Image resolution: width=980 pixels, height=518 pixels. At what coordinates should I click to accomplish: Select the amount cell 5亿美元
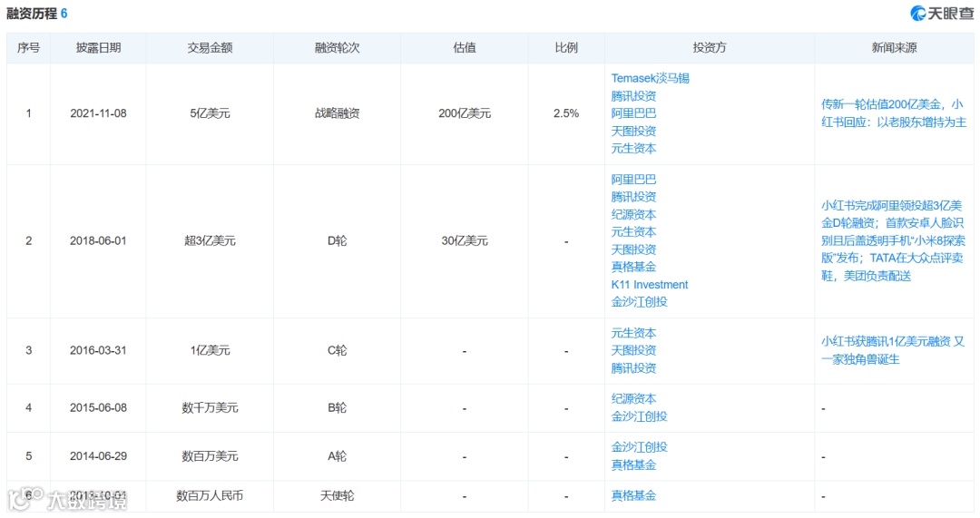click(210, 113)
